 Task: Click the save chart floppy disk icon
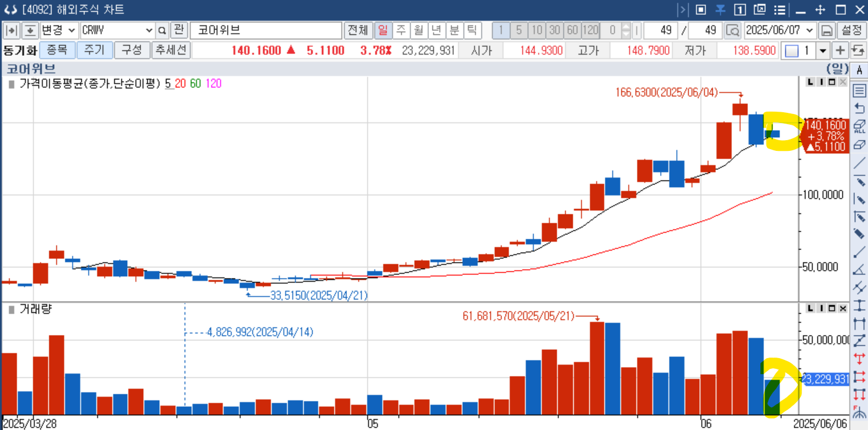pyautogui.click(x=826, y=30)
